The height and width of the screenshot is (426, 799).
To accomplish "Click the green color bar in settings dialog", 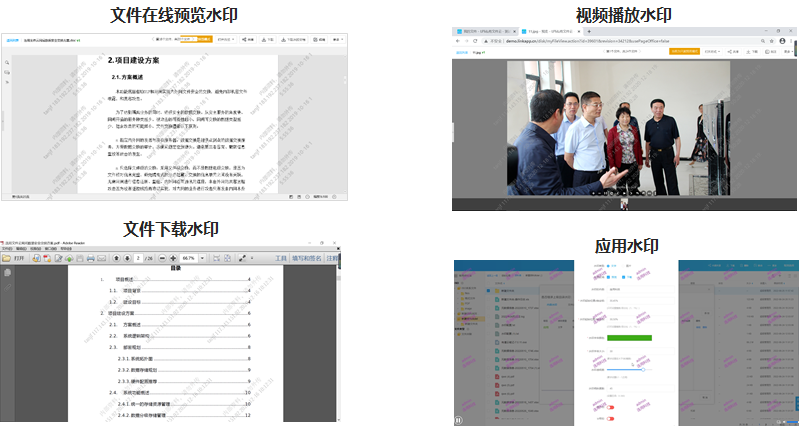I will (x=628, y=338).
